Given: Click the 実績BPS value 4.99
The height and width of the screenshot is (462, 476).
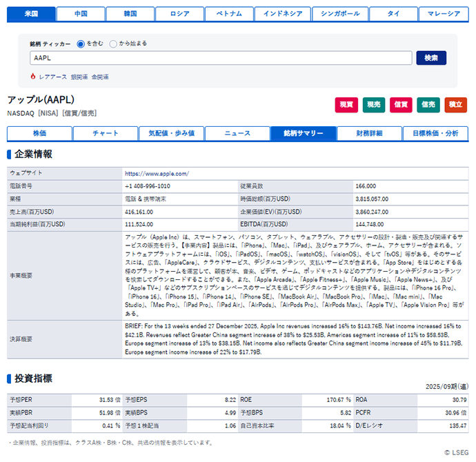Looking at the screenshot, I should [x=230, y=413].
